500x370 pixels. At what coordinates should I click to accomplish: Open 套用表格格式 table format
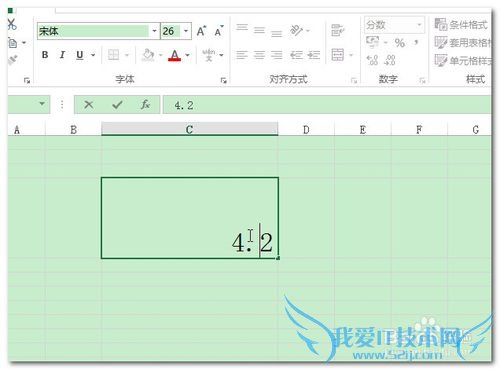click(463, 43)
